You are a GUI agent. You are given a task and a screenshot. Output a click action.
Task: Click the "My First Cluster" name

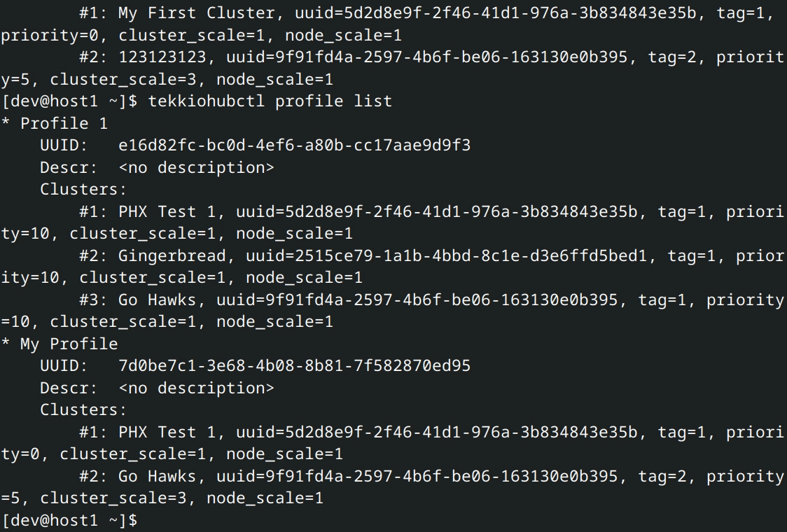[197, 13]
